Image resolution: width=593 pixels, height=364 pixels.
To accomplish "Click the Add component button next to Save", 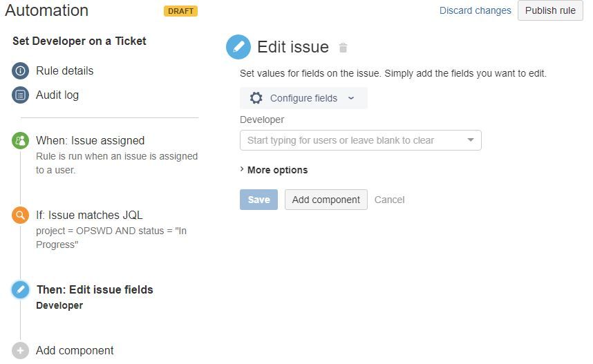I will point(326,200).
